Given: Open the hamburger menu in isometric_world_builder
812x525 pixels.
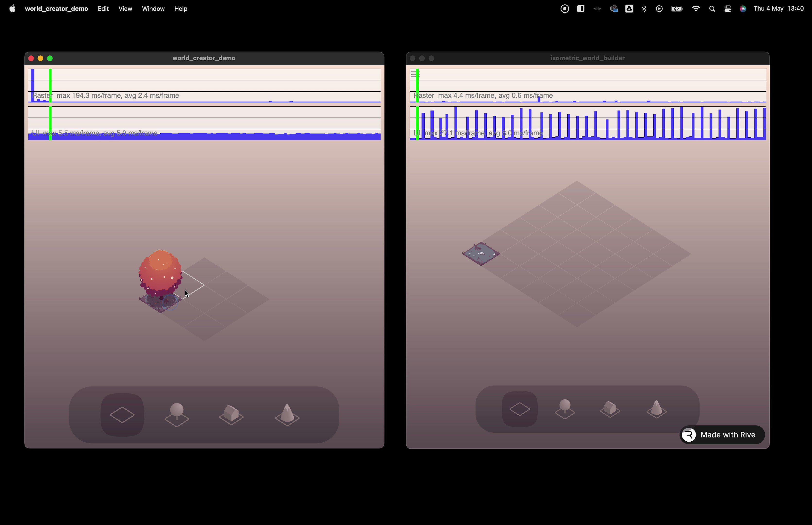Looking at the screenshot, I should (414, 74).
